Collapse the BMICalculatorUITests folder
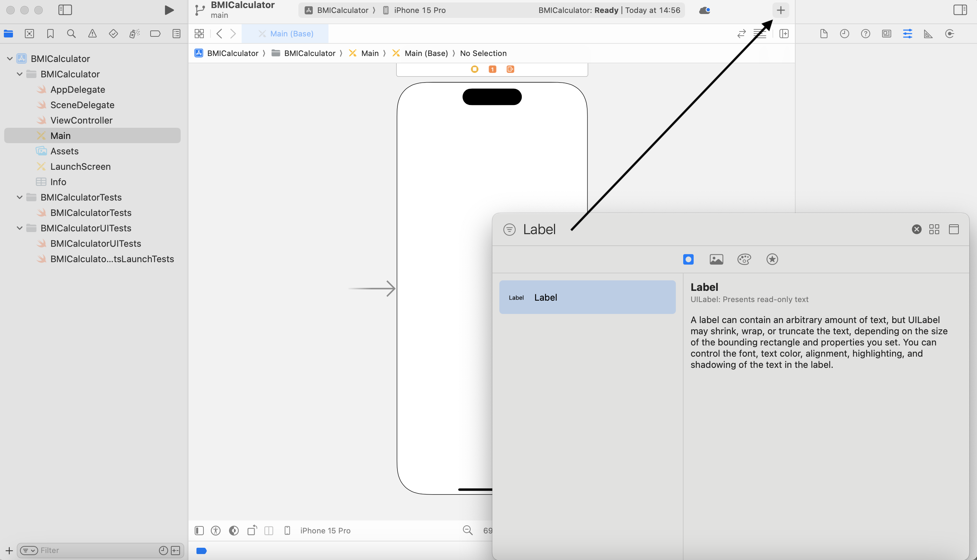This screenshot has width=977, height=560. (20, 228)
